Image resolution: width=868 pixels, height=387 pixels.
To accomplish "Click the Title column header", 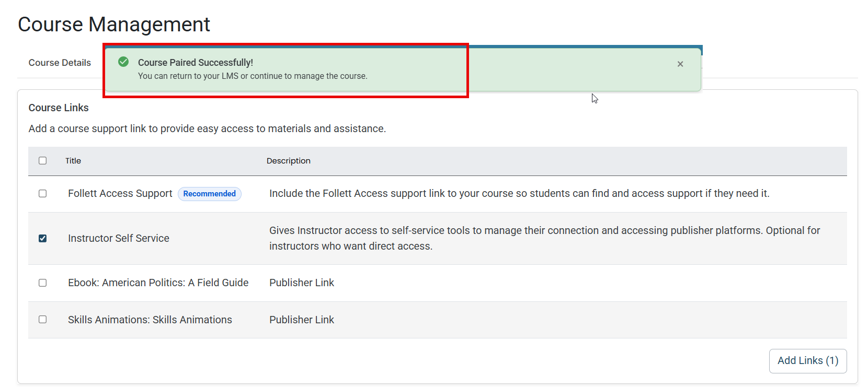I will pyautogui.click(x=73, y=161).
